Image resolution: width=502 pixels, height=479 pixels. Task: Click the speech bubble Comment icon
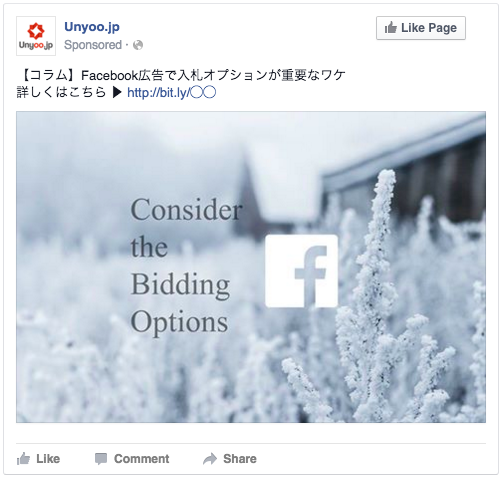[x=101, y=459]
